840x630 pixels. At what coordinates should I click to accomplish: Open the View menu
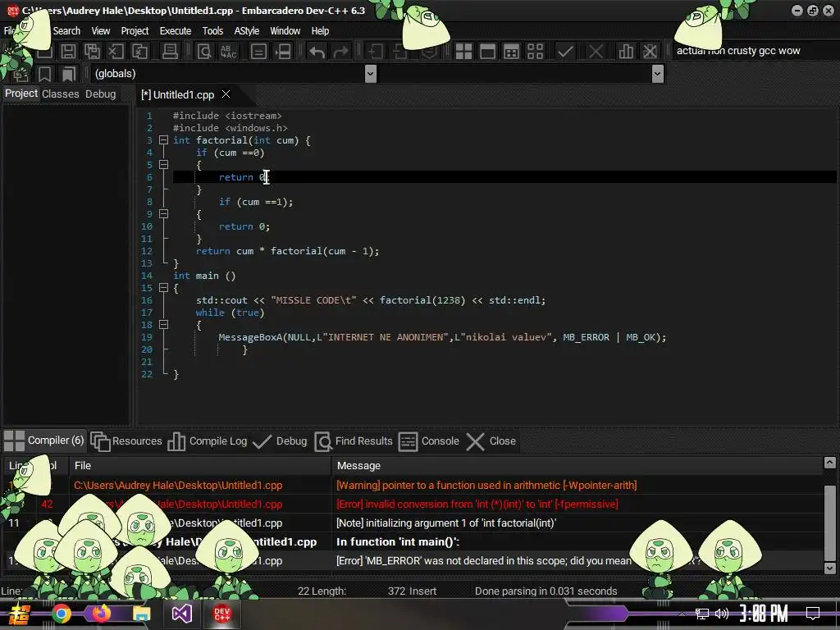[101, 31]
